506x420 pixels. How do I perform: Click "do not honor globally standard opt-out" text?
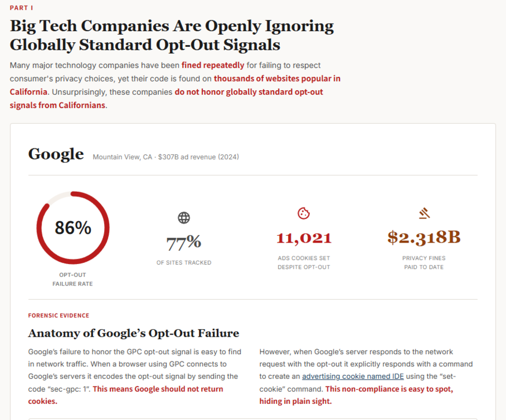click(249, 92)
